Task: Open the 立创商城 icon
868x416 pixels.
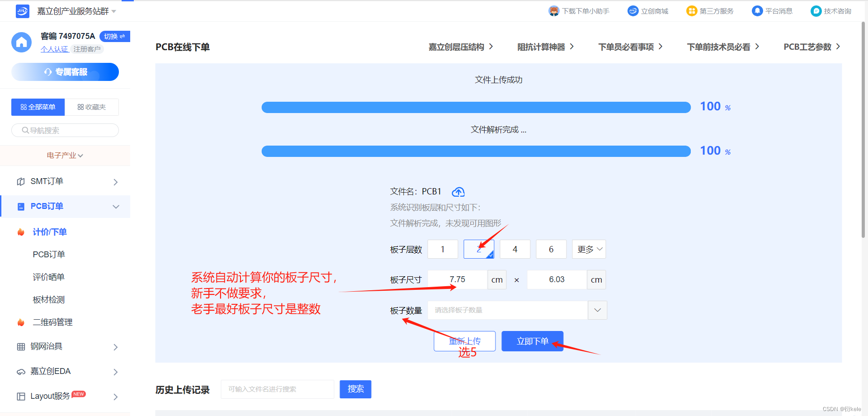Action: click(x=633, y=11)
